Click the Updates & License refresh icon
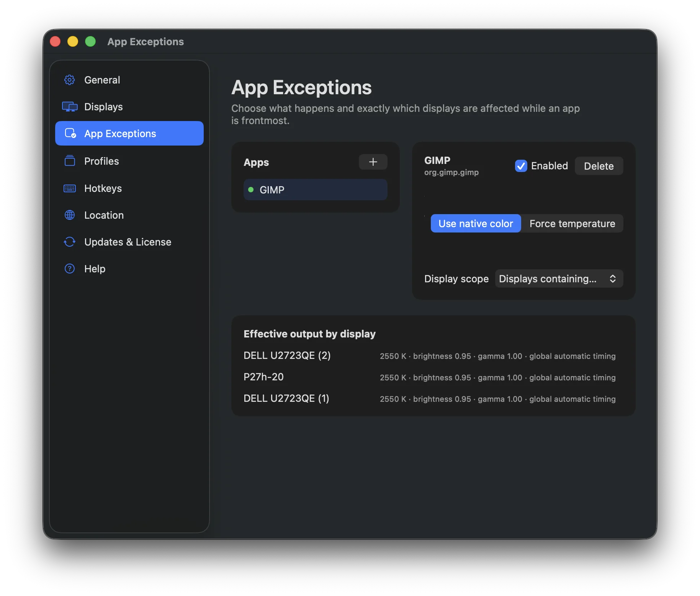The height and width of the screenshot is (596, 700). (x=70, y=242)
